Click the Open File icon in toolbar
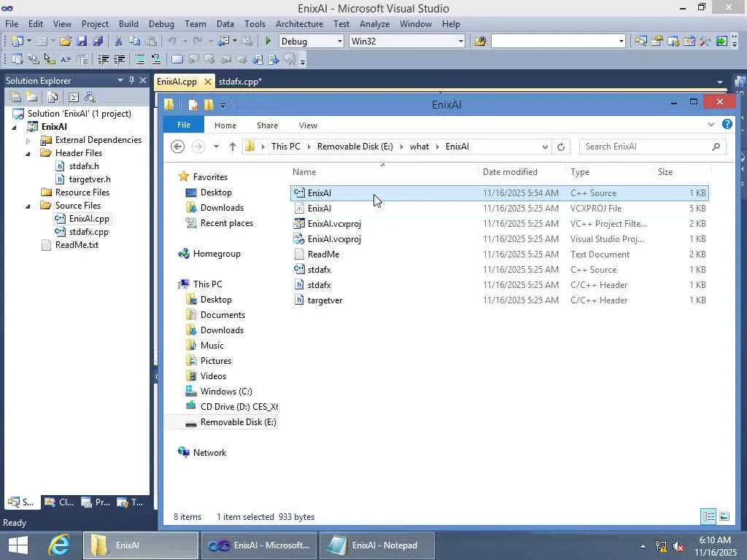The width and height of the screenshot is (747, 560). pyautogui.click(x=65, y=41)
